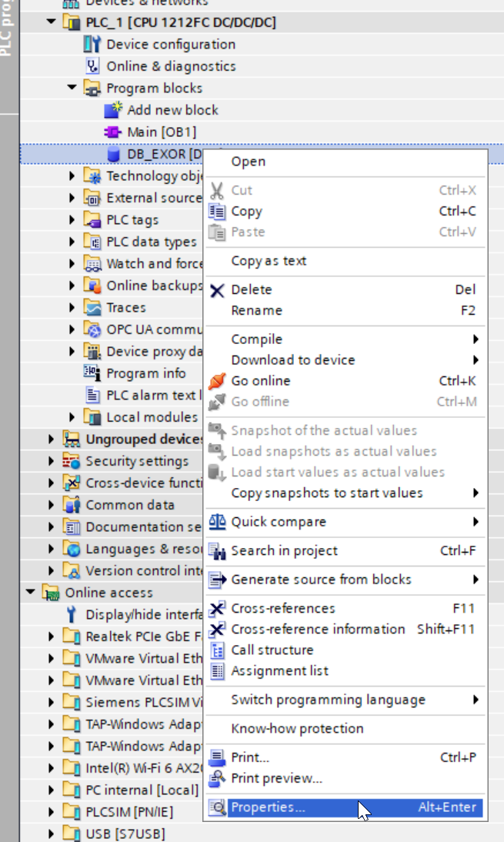Click the Display/hide interfaces wrench icon

(x=72, y=614)
